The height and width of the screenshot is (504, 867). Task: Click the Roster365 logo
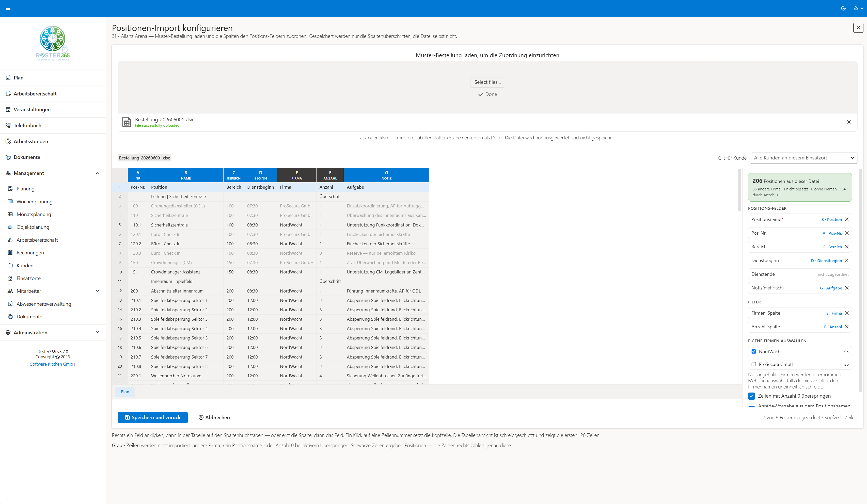tap(53, 43)
